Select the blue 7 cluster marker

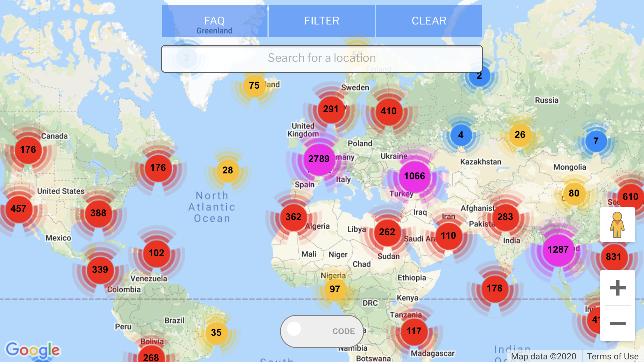(596, 141)
